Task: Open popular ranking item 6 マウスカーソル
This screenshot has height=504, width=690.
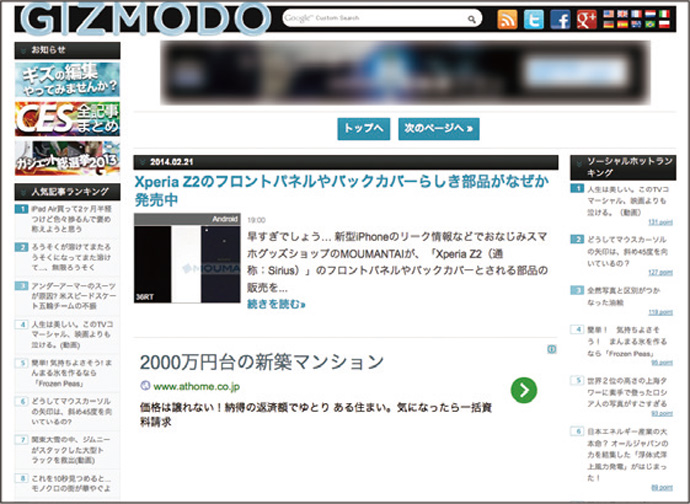Action: click(x=71, y=412)
